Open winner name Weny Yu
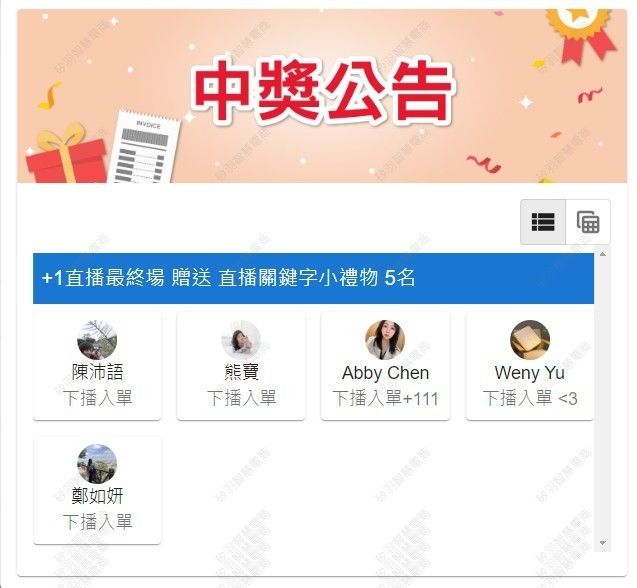 click(x=530, y=373)
